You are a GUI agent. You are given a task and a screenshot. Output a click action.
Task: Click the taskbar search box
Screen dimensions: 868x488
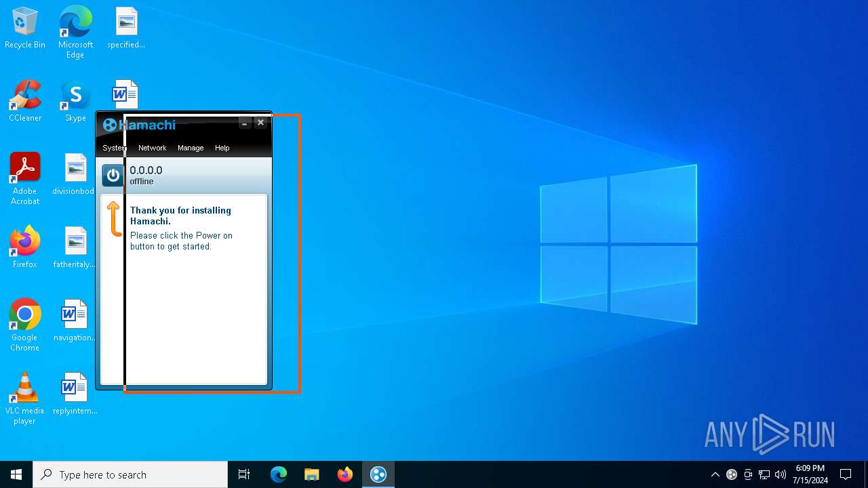coord(130,474)
